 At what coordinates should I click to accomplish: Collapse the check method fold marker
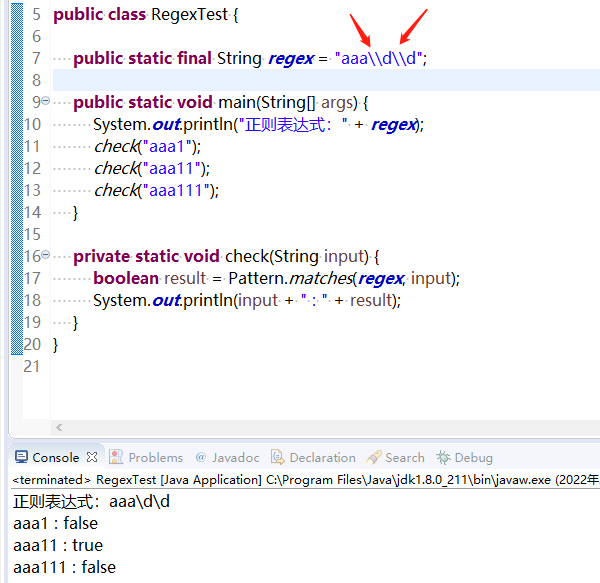tap(46, 255)
